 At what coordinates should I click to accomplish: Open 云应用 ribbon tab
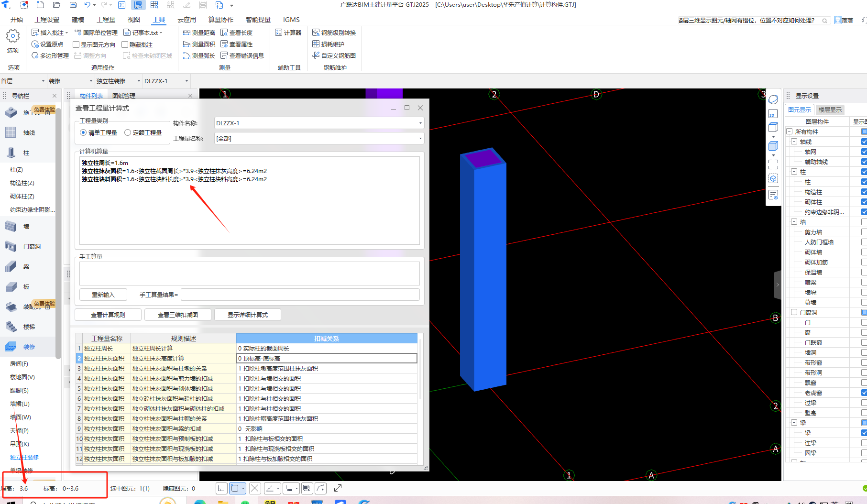[x=187, y=20]
